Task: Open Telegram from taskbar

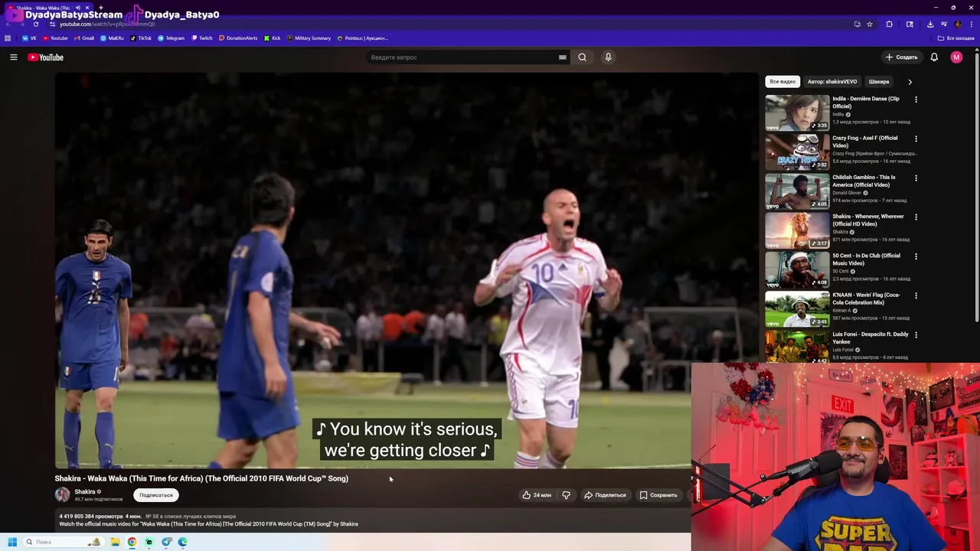Action: click(x=166, y=542)
